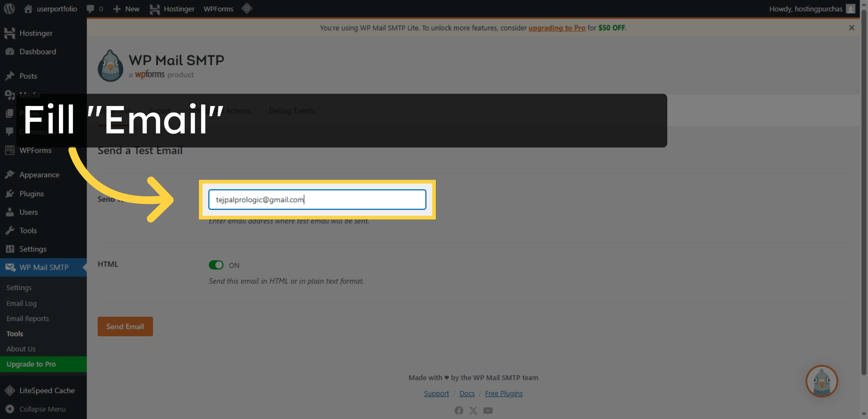Open the Facebook icon in footer
Screen dimensions: 868x419
pos(459,410)
